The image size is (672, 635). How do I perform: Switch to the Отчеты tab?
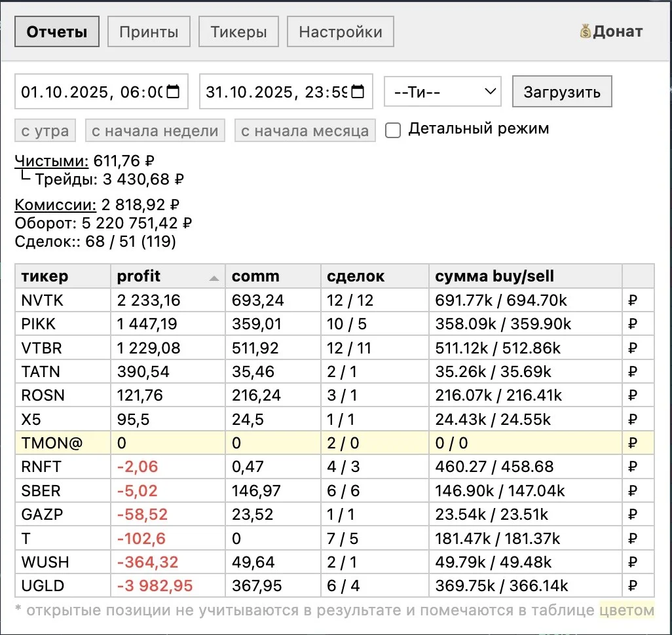click(57, 31)
